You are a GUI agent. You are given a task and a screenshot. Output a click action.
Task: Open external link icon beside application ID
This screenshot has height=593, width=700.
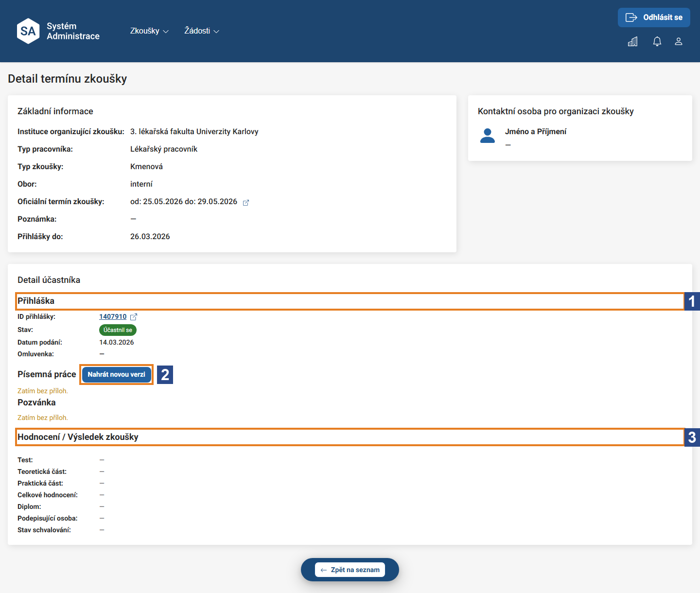134,316
